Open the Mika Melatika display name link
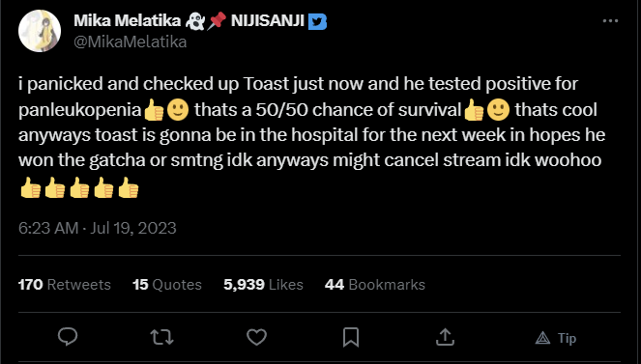This screenshot has height=364, width=641. click(x=128, y=20)
